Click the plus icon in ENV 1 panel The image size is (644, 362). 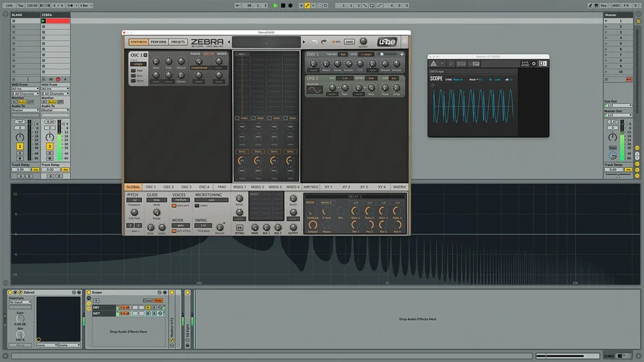[402, 54]
